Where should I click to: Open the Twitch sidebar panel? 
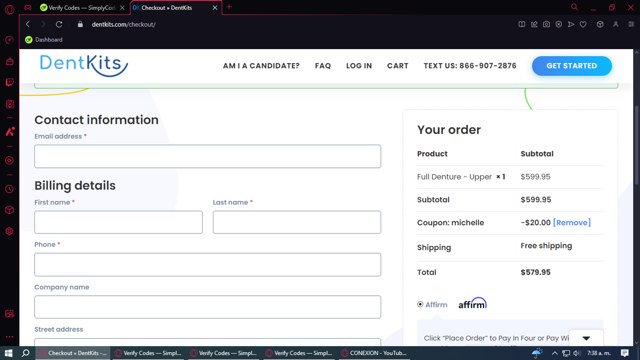(9, 82)
